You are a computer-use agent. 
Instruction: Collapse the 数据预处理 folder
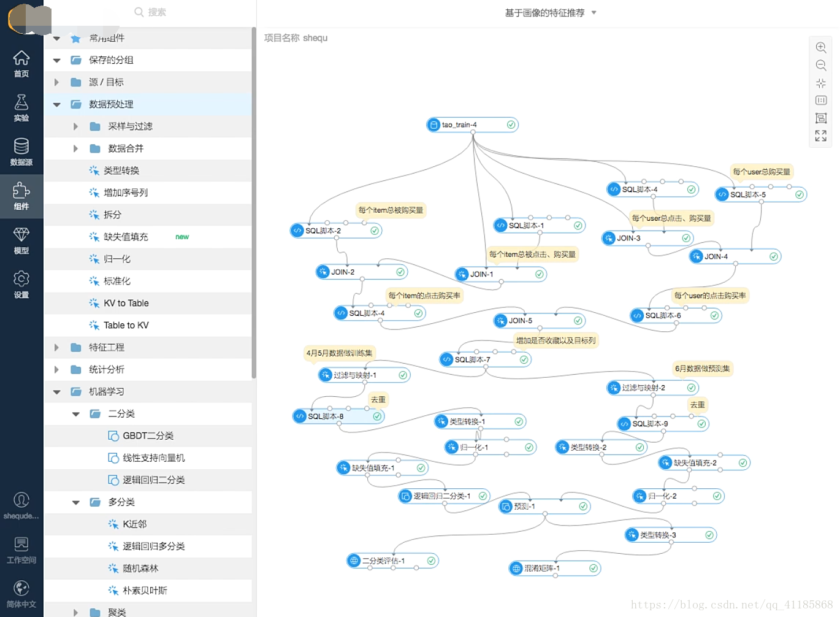click(57, 104)
